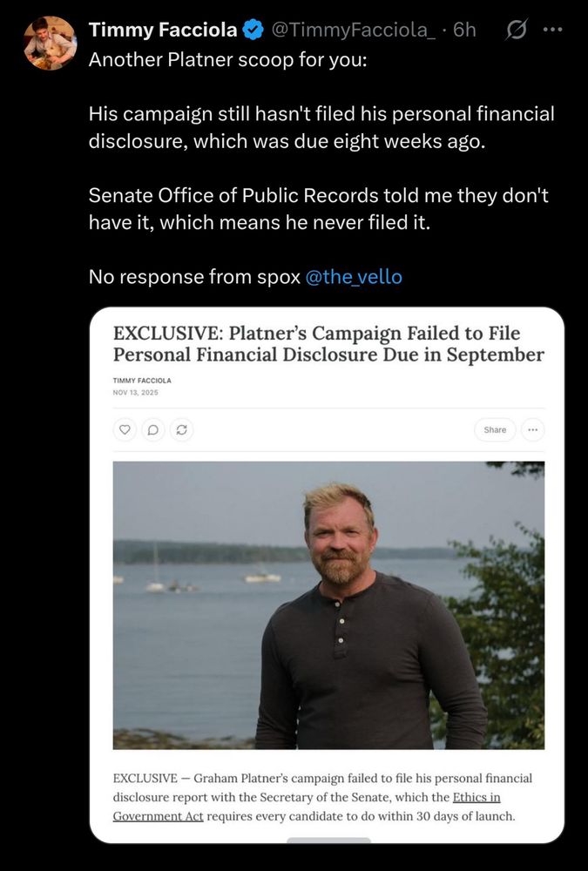Click the article restack arrows icon
Viewport: 588px width, 871px height.
pos(181,429)
